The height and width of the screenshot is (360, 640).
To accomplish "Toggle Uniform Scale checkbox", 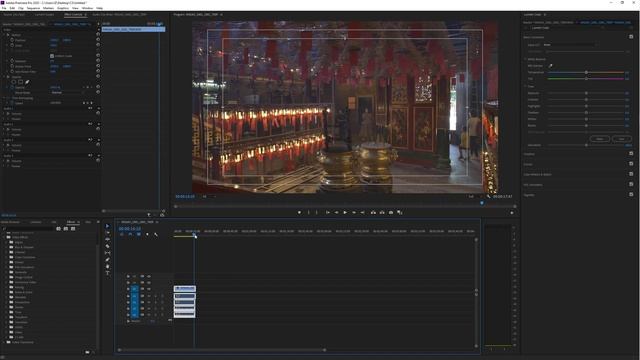I will [x=52, y=56].
